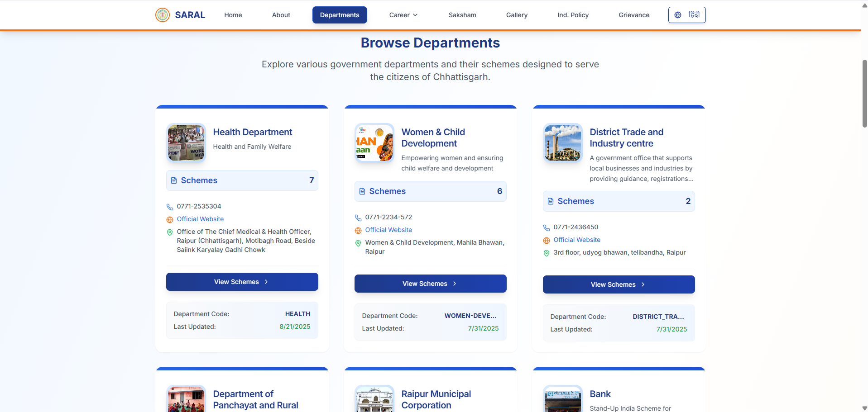This screenshot has height=412, width=868.
Task: Click the Health Department title
Action: [253, 132]
